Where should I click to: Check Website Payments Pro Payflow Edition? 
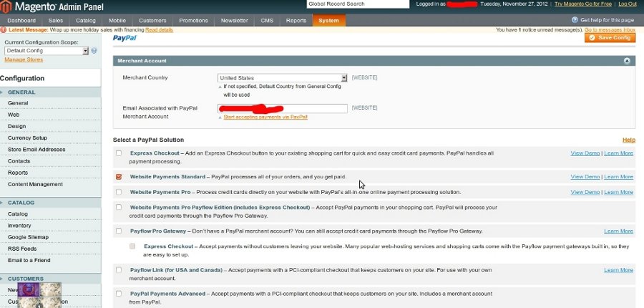pyautogui.click(x=119, y=207)
